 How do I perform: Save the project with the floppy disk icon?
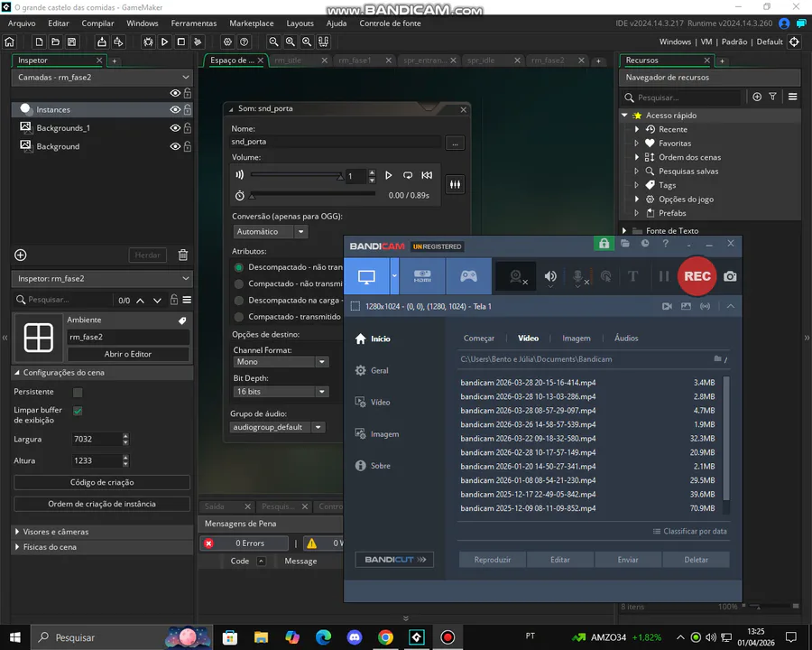[72, 42]
